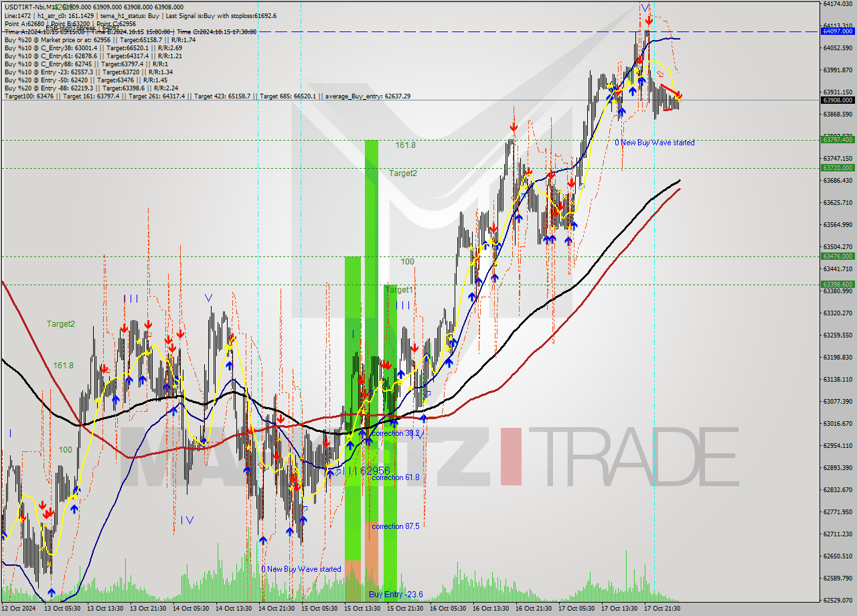Click the Buy %20 @ Entry -88 line
This screenshot has width=857, height=616.
91,88
